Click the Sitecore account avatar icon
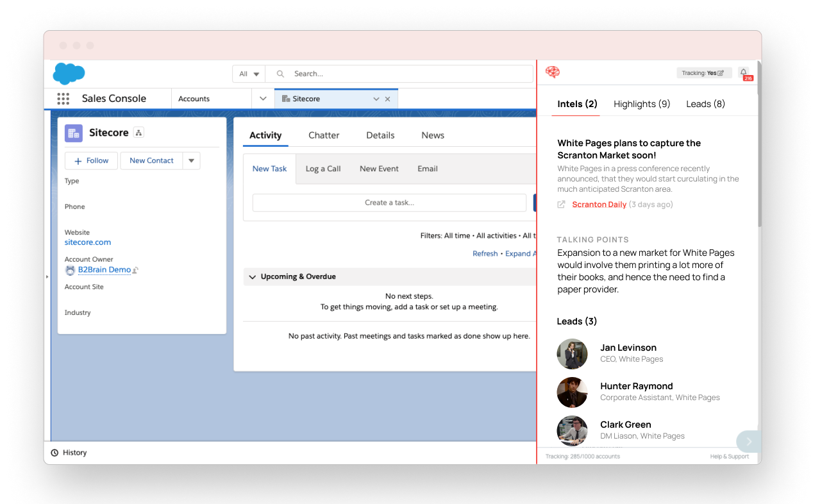Viewport: 813px width, 504px height. click(73, 132)
